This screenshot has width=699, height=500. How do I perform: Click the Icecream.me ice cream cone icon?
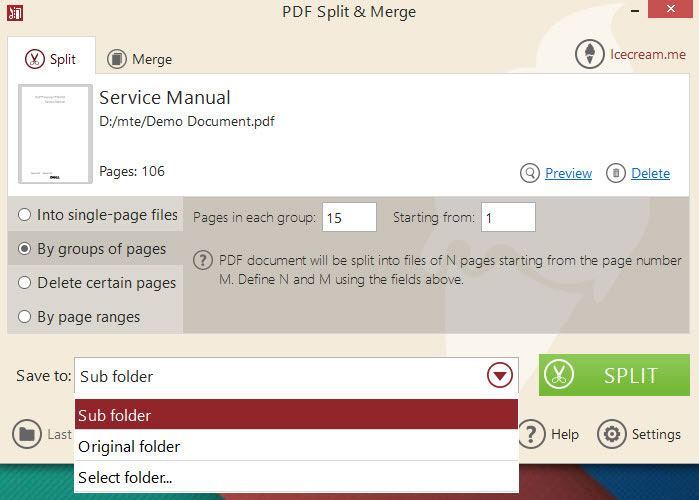click(589, 54)
